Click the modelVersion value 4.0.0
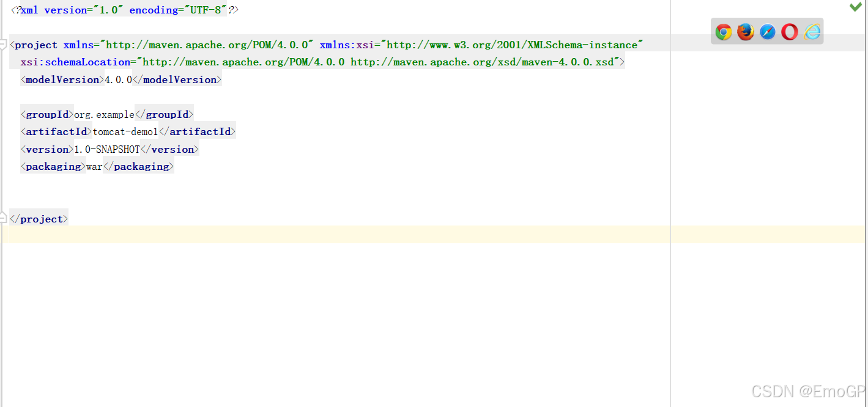The width and height of the screenshot is (868, 407). [x=118, y=79]
